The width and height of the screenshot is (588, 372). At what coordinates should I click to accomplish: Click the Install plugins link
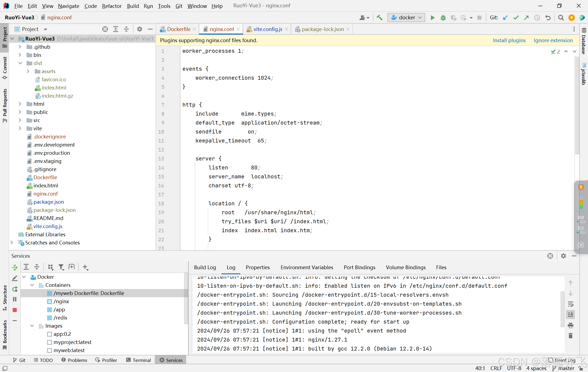tap(509, 40)
